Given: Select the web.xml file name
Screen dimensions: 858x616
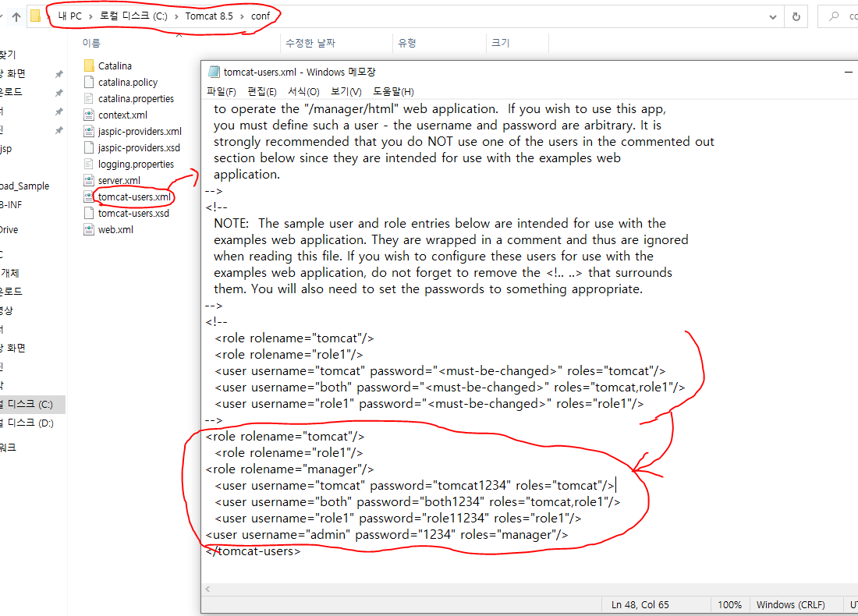Looking at the screenshot, I should [x=115, y=230].
